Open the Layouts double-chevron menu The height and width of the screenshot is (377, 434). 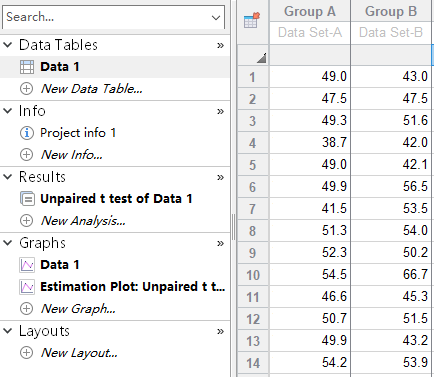[x=220, y=331]
